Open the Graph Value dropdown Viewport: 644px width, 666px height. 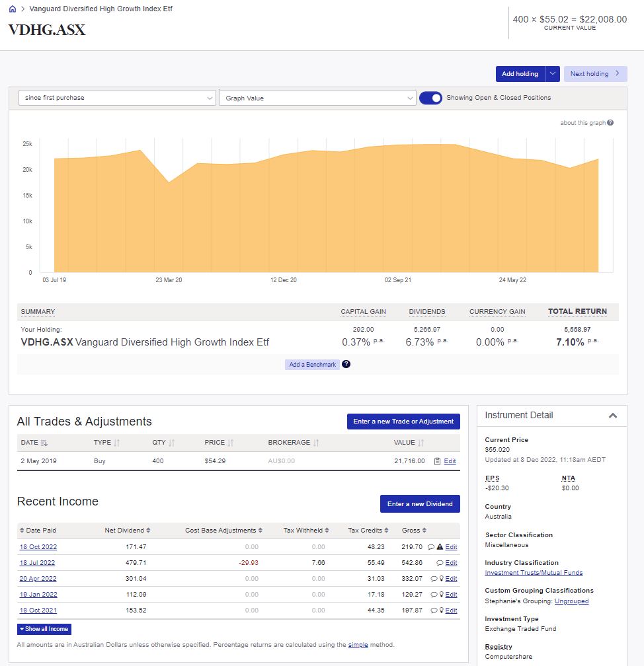(317, 98)
